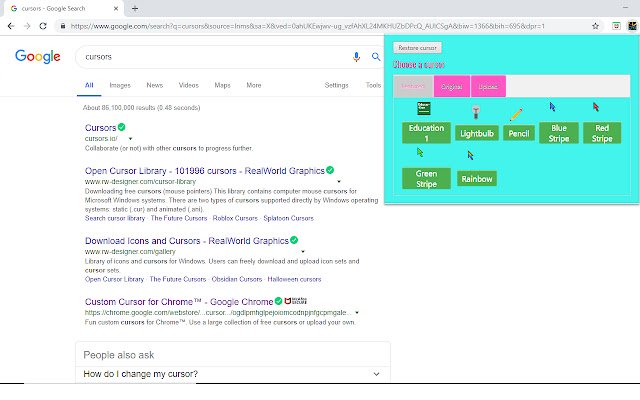Open the dropdown arrow beside rw-designer.com/cursor-library URL
Viewport: 640px width, 400px height.
[x=339, y=182]
